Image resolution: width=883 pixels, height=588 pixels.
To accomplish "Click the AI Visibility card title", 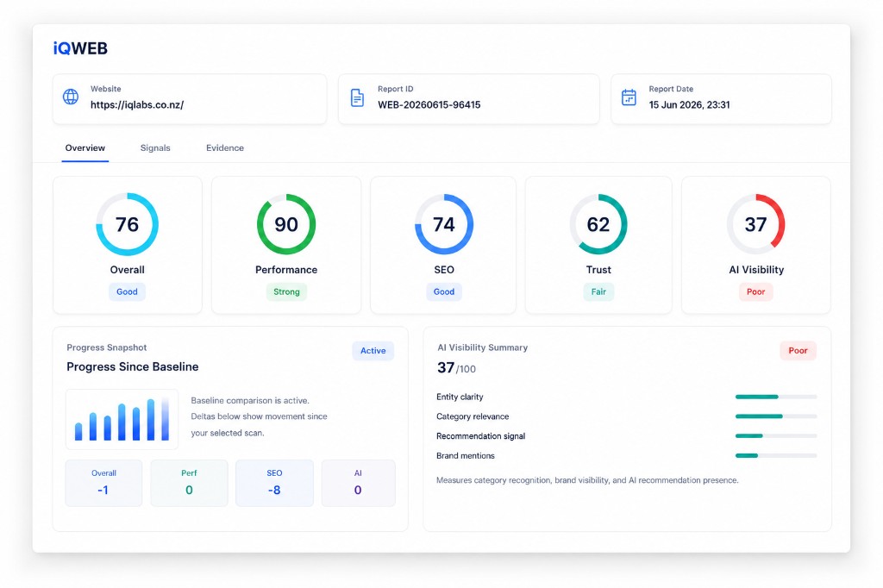I will coord(756,270).
